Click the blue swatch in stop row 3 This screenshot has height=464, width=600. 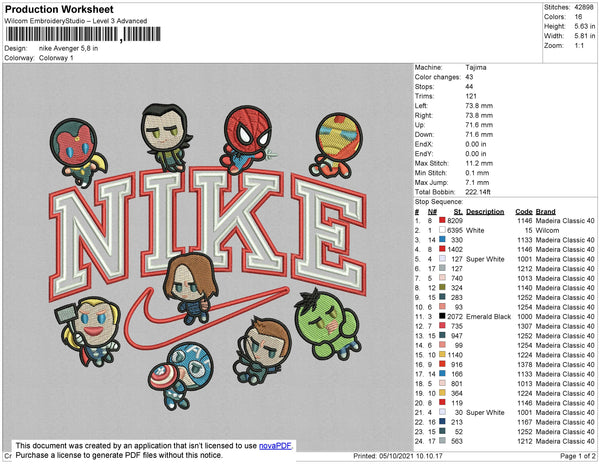click(x=442, y=239)
